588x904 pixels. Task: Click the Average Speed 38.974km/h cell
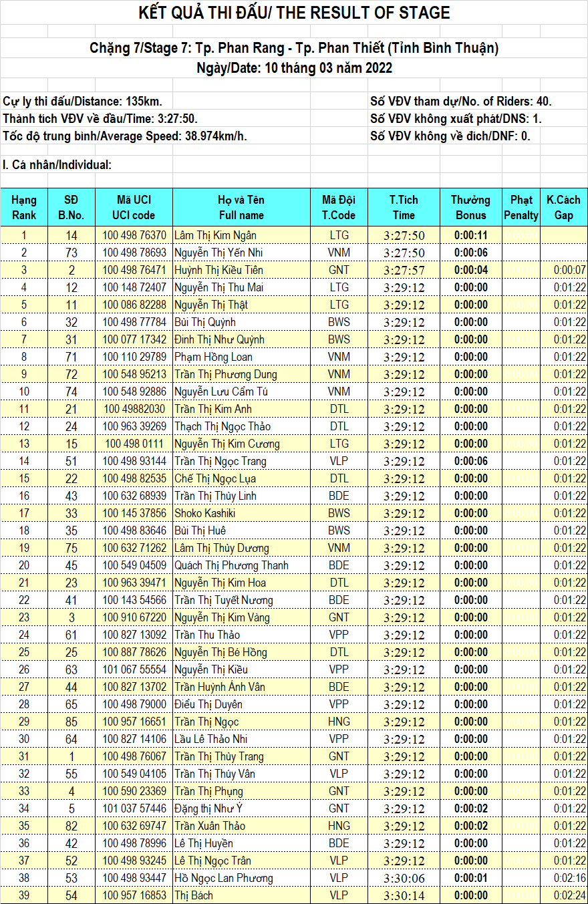125,136
